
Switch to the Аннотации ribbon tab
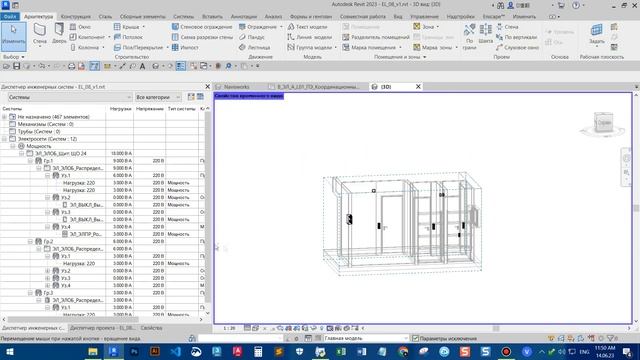click(x=244, y=17)
